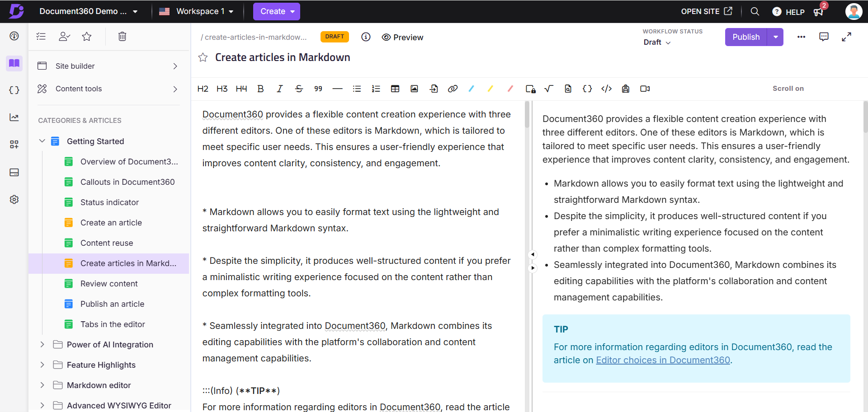The image size is (868, 412).
Task: Add red error callout
Action: point(510,89)
